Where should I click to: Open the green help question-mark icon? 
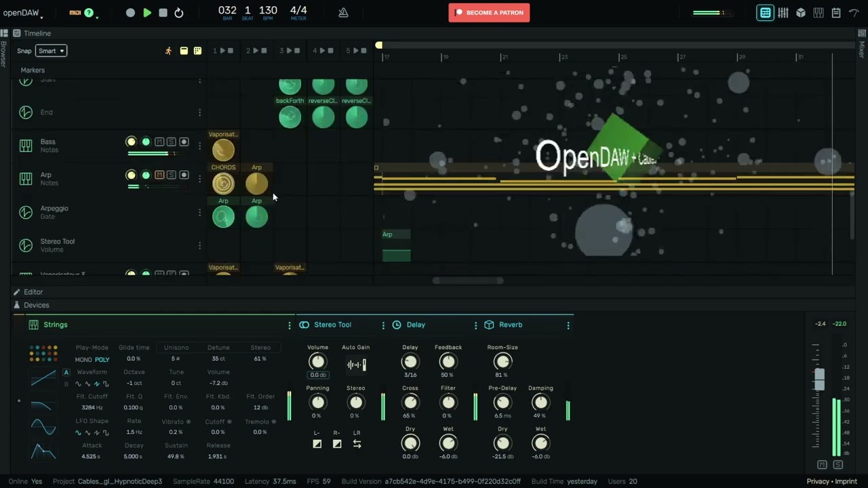click(88, 12)
